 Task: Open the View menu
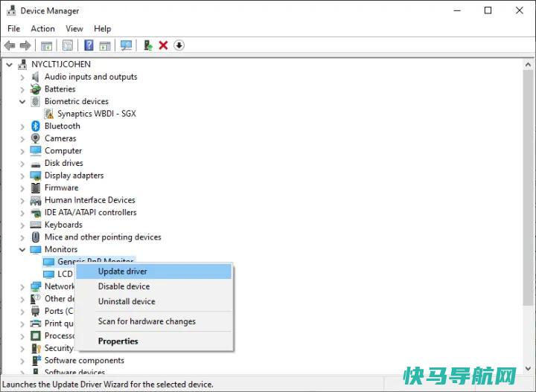[x=74, y=29]
